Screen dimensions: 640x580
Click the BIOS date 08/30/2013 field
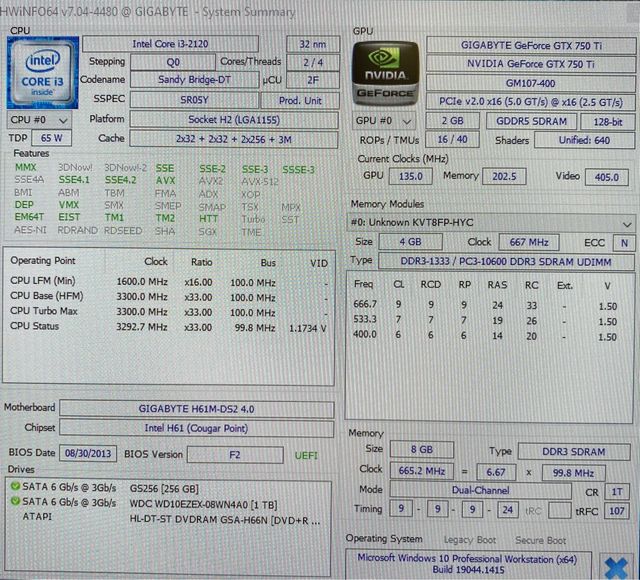88,453
